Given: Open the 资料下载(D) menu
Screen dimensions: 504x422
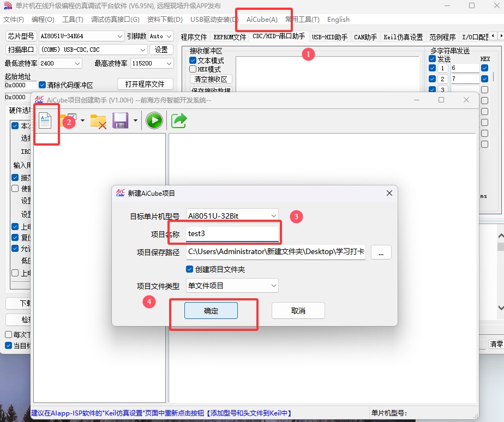Looking at the screenshot, I should [165, 20].
